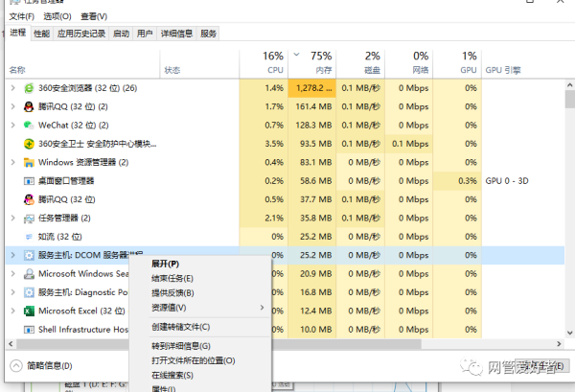Image resolution: width=575 pixels, height=392 pixels.
Task: Choose 在线搜索(S) in context menu
Action: 200,375
